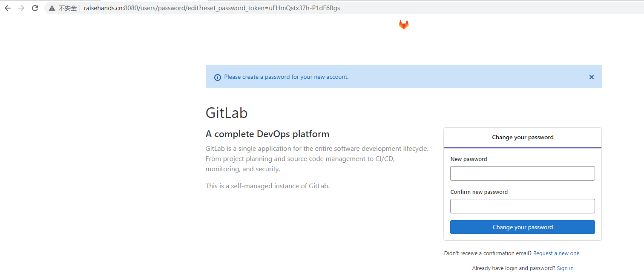The image size is (644, 279).
Task: Click the Sign in link
Action: click(565, 268)
